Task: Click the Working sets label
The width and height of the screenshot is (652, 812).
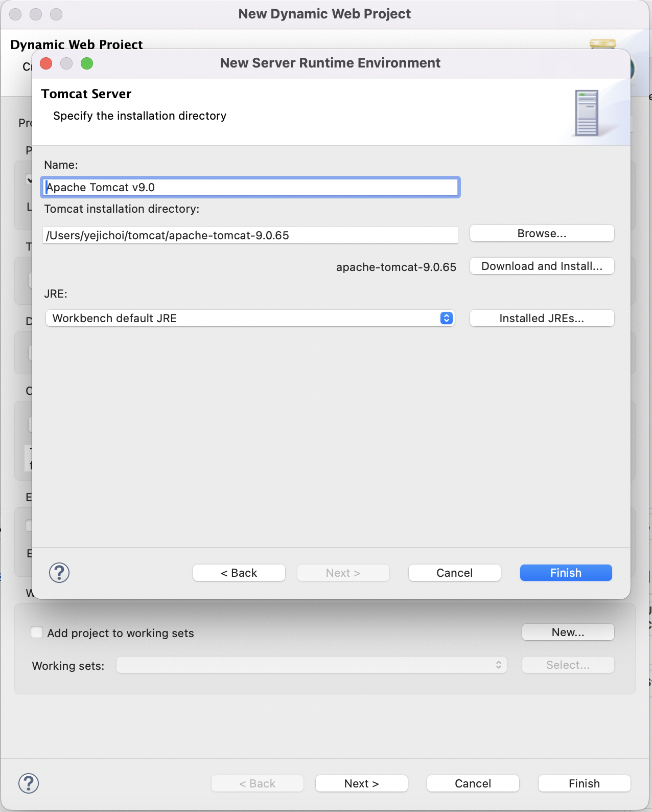Action: pyautogui.click(x=68, y=666)
